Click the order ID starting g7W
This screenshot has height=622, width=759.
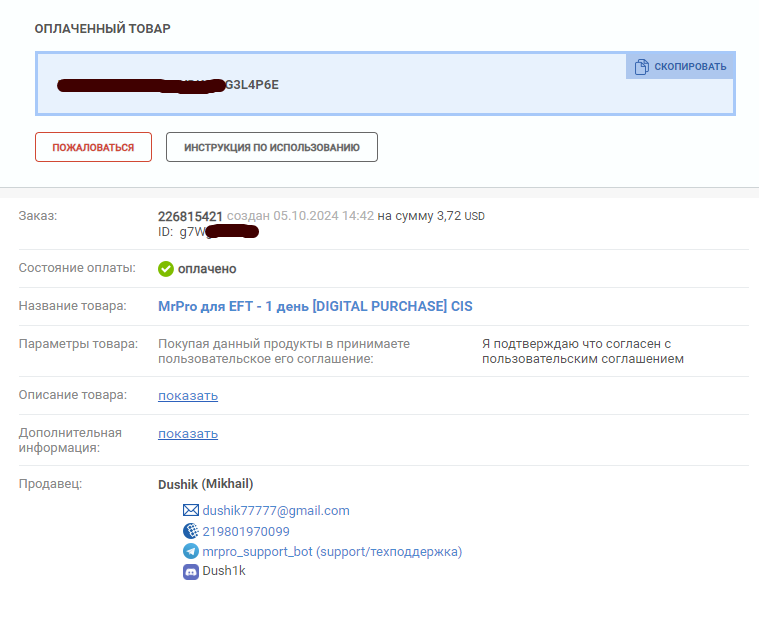(x=208, y=232)
